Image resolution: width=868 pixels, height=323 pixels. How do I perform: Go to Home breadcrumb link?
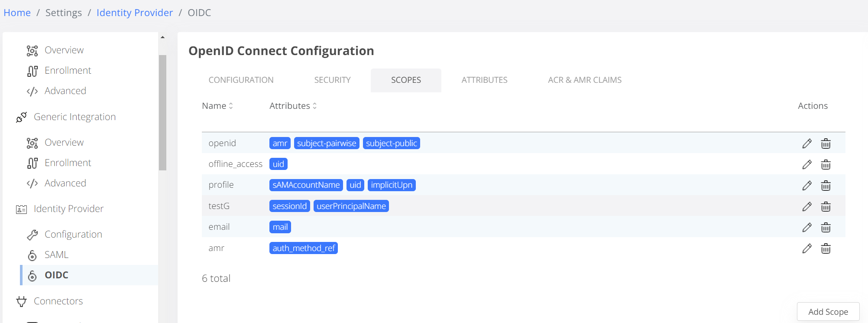click(x=17, y=13)
